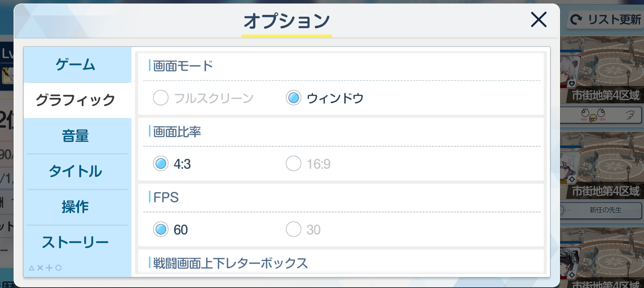Open the ストーリー tab
644x288 pixels.
click(x=75, y=242)
